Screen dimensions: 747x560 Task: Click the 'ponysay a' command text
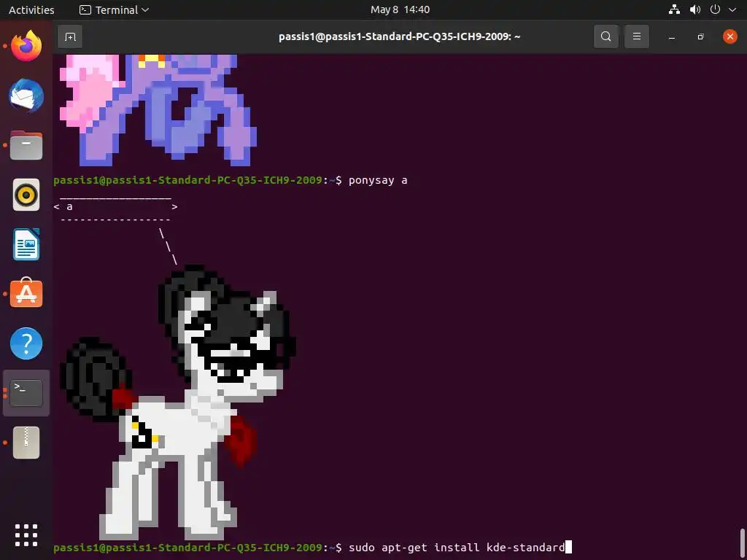click(378, 181)
